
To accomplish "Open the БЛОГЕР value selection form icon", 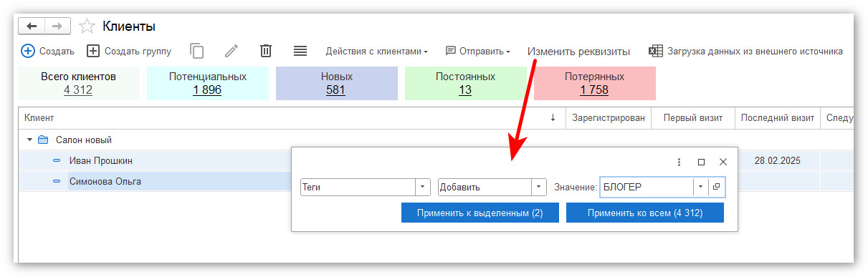I will click(x=717, y=187).
